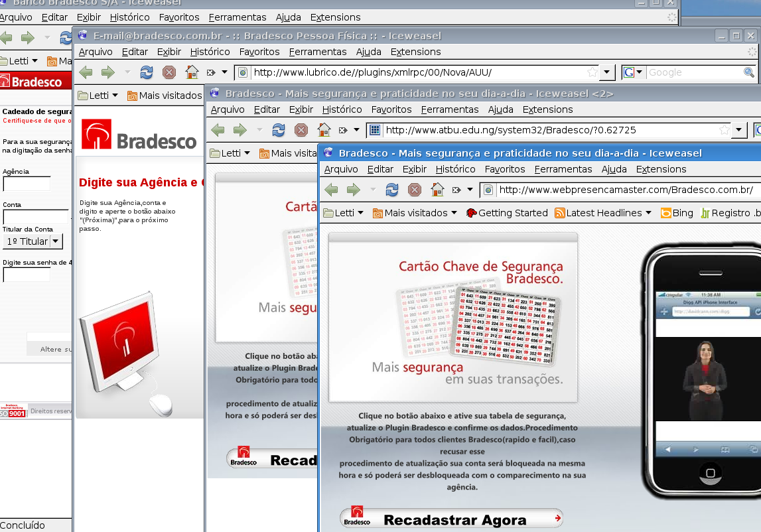Click the senha input field

(x=27, y=274)
